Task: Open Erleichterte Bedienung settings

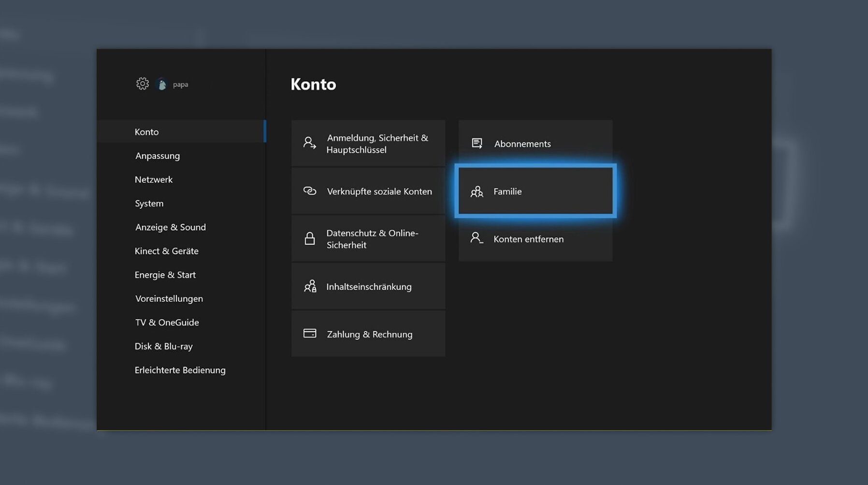Action: coord(180,370)
